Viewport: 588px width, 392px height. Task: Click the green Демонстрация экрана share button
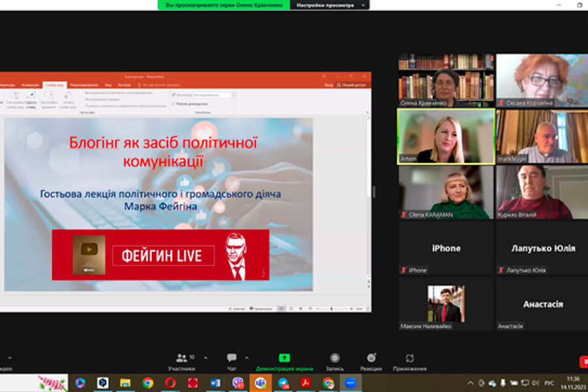[284, 362]
